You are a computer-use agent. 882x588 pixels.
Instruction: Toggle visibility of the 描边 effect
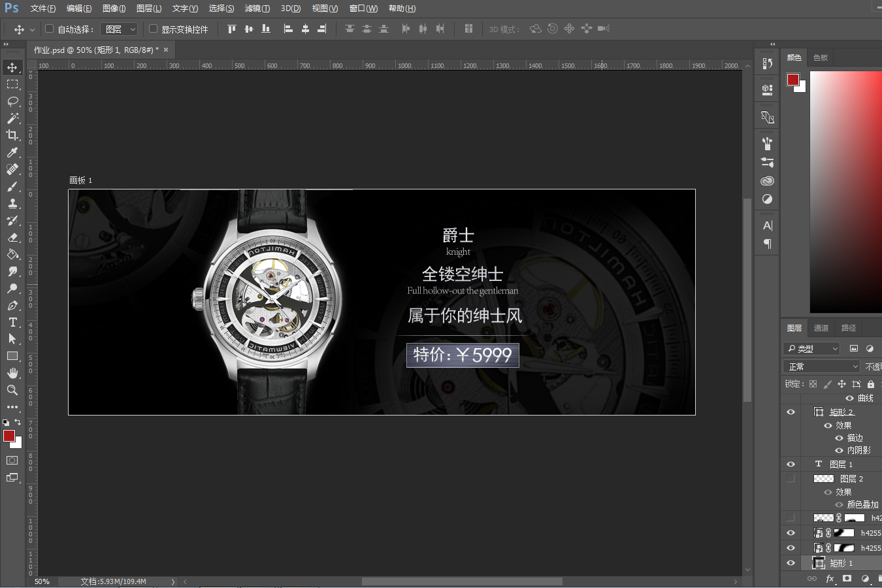839,438
